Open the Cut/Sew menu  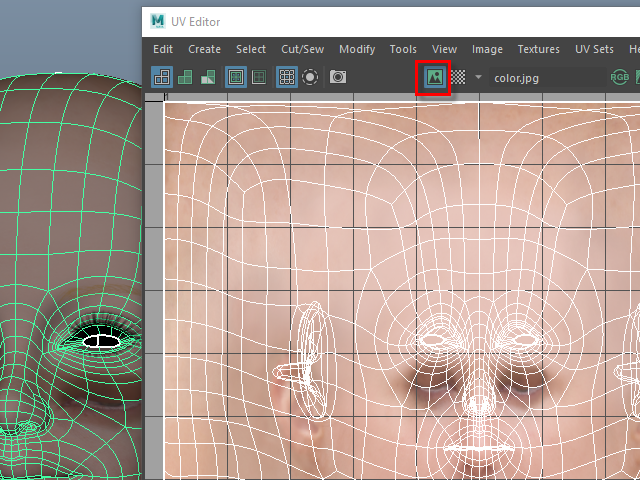point(302,49)
